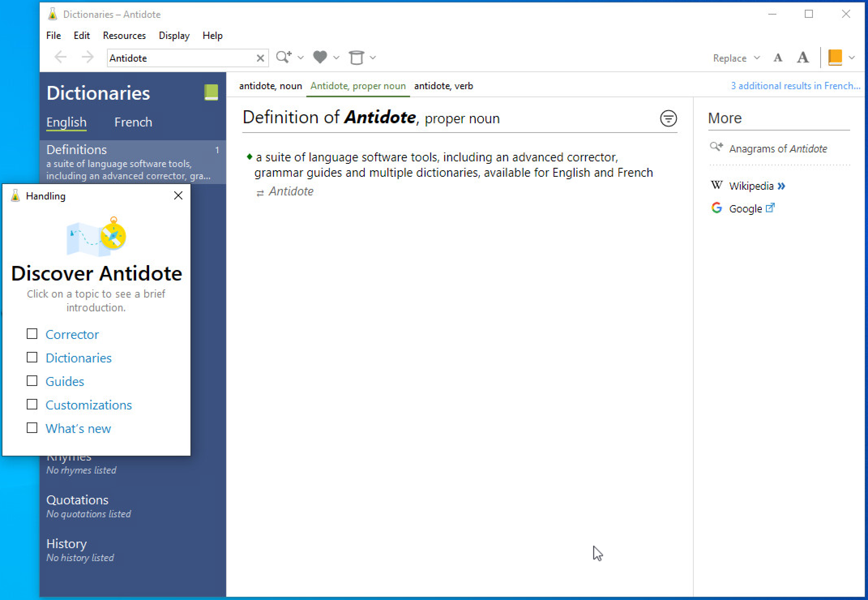Screen dimensions: 868x600
Task: Click the forward navigation arrow
Action: 88,57
